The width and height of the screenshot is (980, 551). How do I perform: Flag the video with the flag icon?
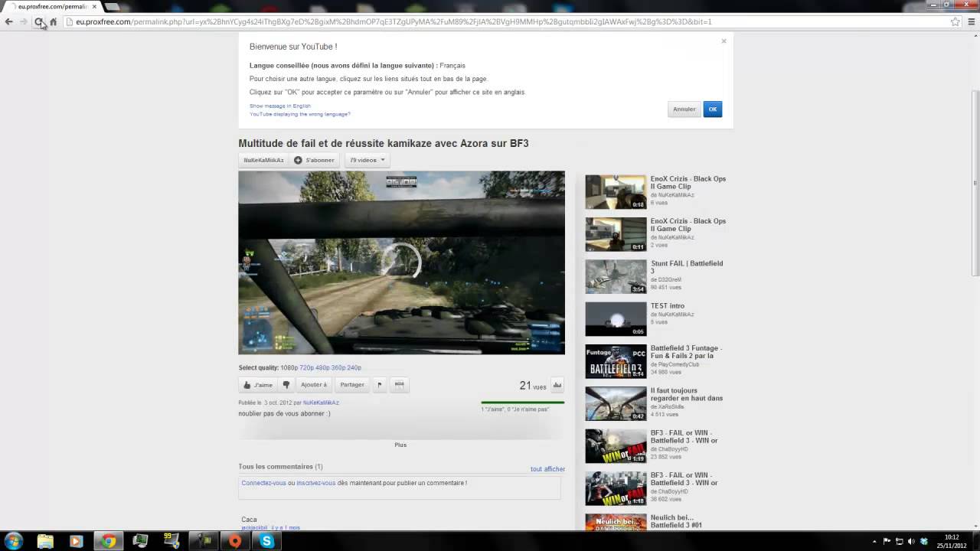(x=379, y=385)
